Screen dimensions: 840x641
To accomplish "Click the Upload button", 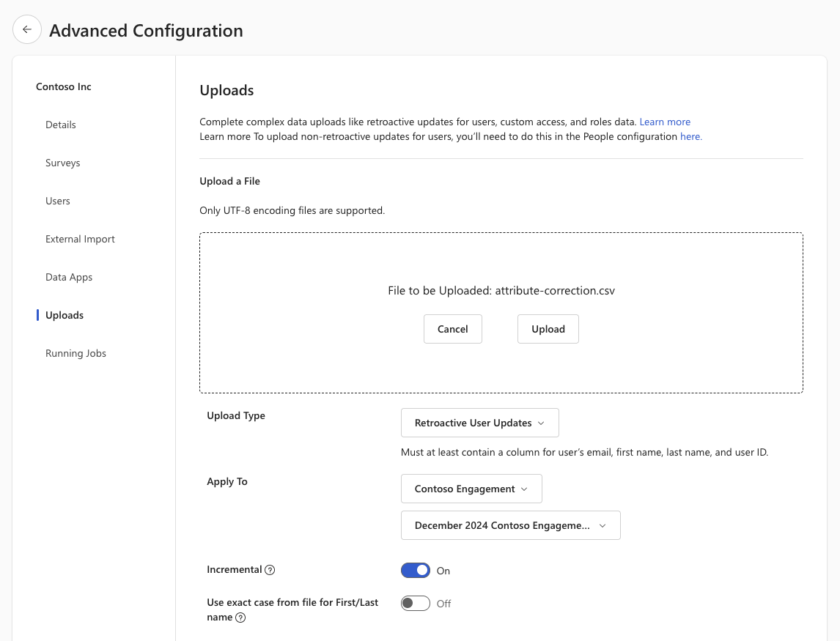I will [x=548, y=329].
